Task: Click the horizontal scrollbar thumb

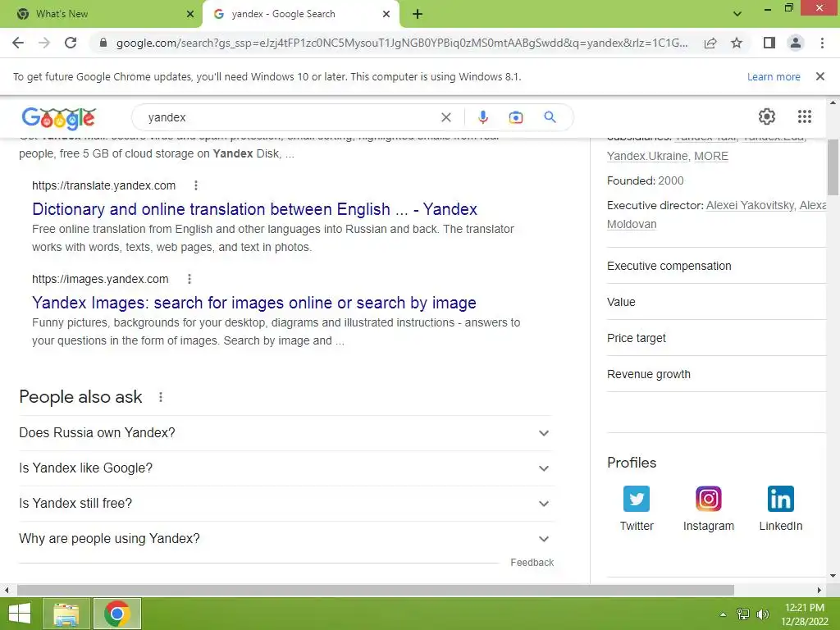Action: tap(375, 590)
